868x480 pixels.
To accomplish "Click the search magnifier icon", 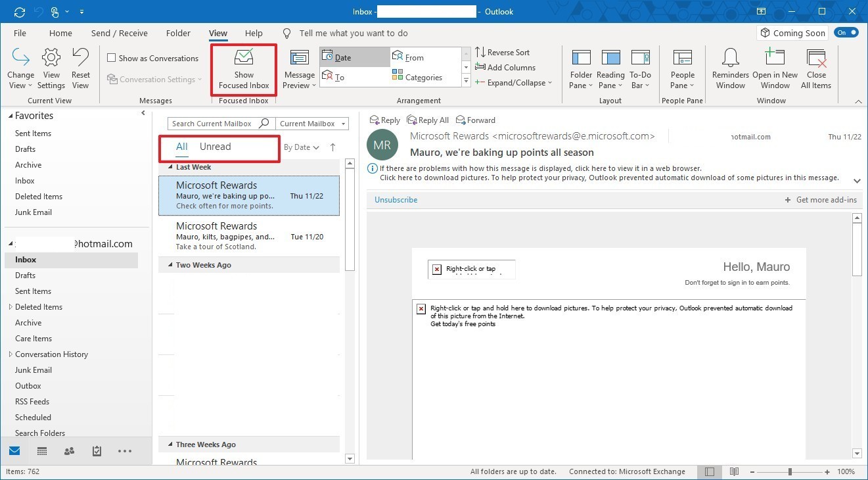I will pyautogui.click(x=264, y=123).
